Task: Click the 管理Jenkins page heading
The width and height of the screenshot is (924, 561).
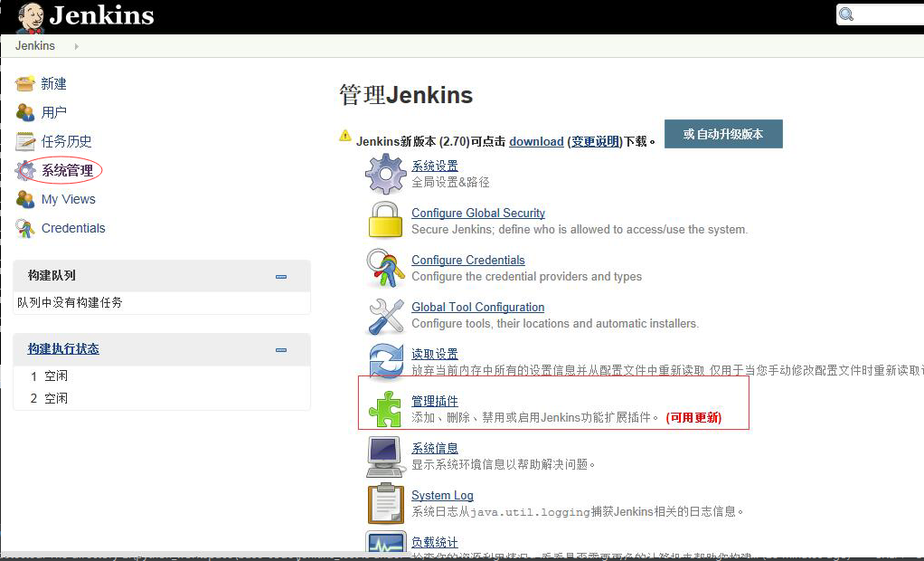Action: [x=406, y=95]
